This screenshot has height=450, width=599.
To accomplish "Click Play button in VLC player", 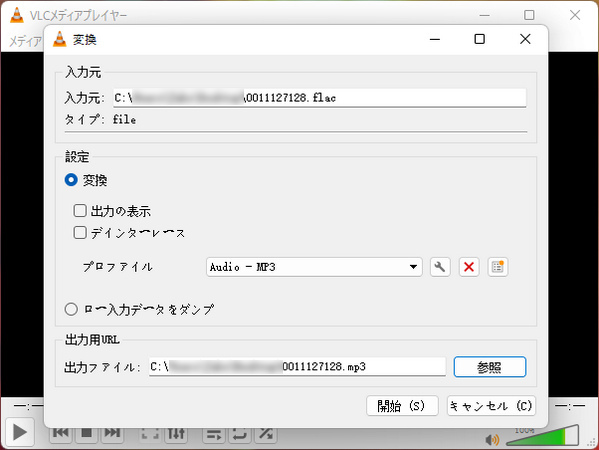I will click(x=20, y=432).
